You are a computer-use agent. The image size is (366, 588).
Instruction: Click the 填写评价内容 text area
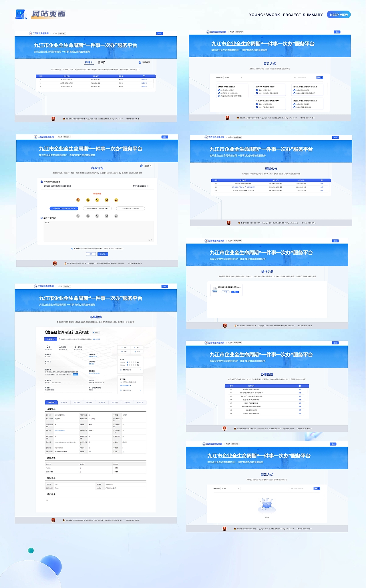coord(99,231)
